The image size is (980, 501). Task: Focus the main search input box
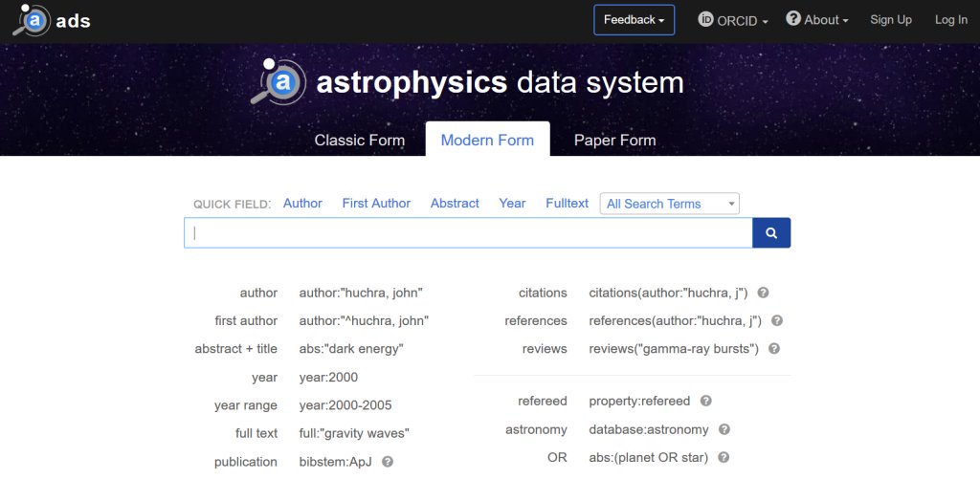point(468,233)
